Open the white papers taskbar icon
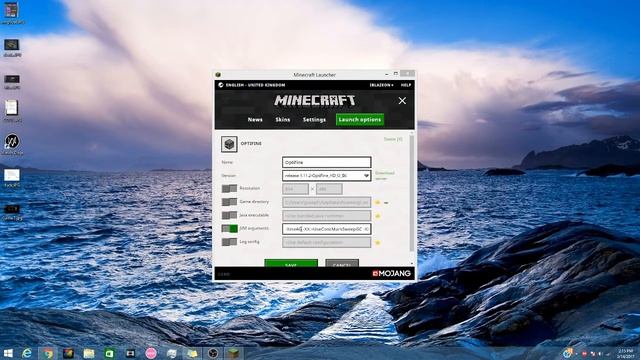 tap(171, 353)
